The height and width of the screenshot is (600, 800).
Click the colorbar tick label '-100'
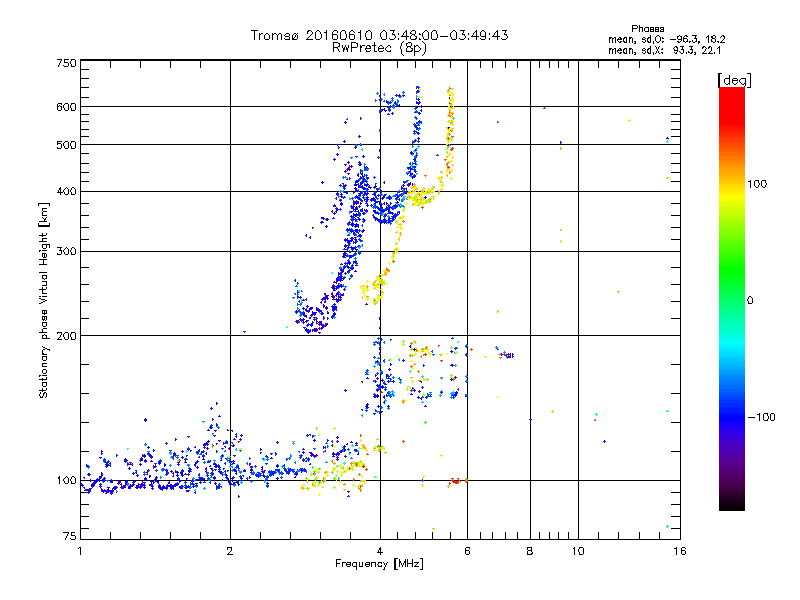click(761, 417)
